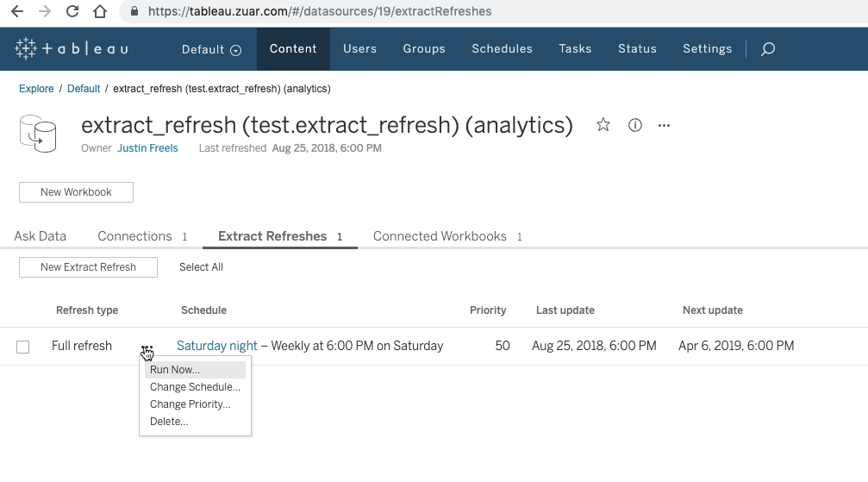Click Select All
Screen dimensions: 868x482
coord(201,267)
